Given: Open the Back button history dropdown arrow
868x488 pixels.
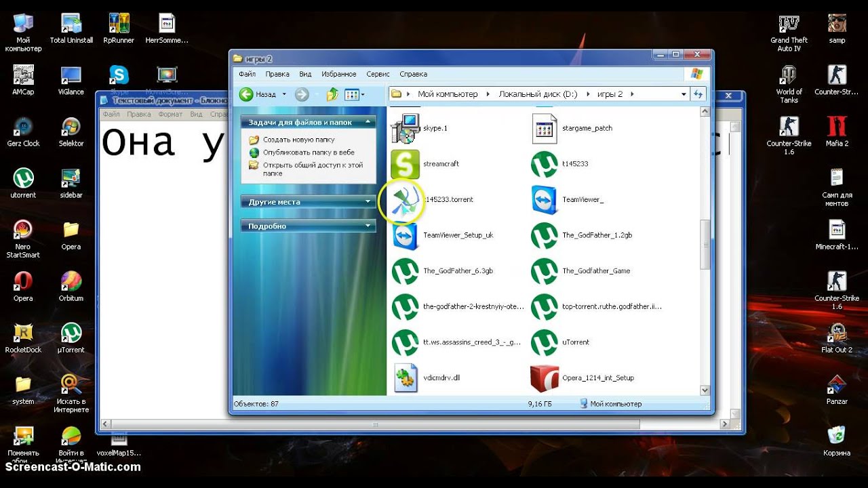Looking at the screenshot, I should [284, 94].
